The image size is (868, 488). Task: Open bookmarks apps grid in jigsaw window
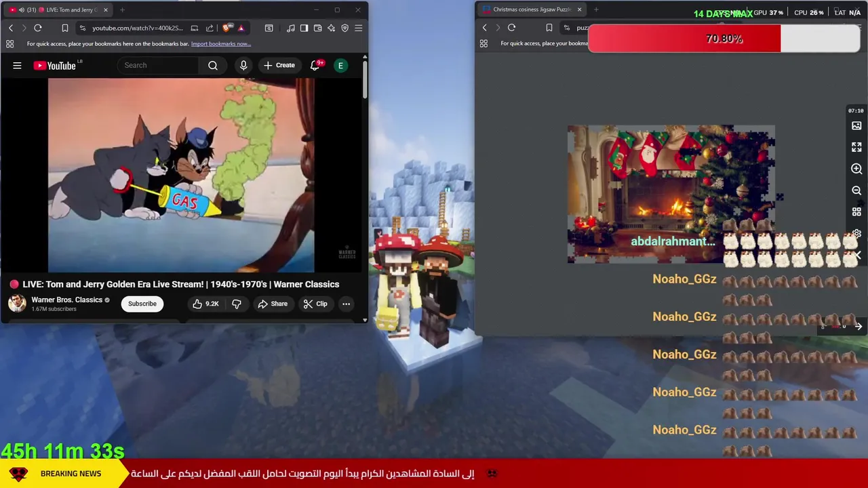[484, 43]
